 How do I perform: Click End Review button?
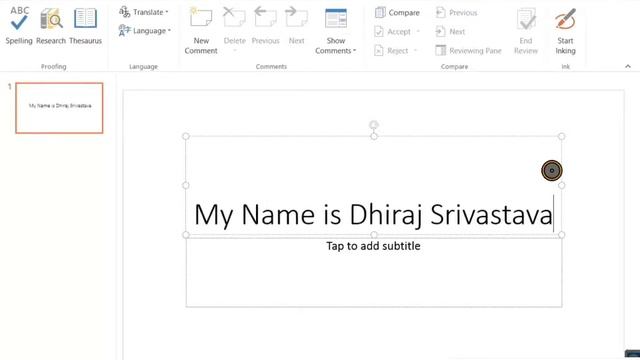point(526,31)
